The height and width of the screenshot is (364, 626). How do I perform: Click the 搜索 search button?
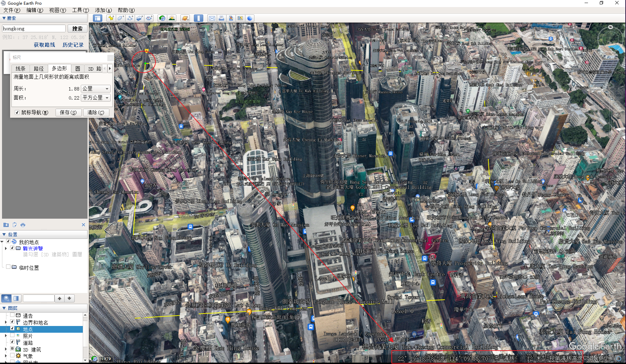pyautogui.click(x=77, y=29)
